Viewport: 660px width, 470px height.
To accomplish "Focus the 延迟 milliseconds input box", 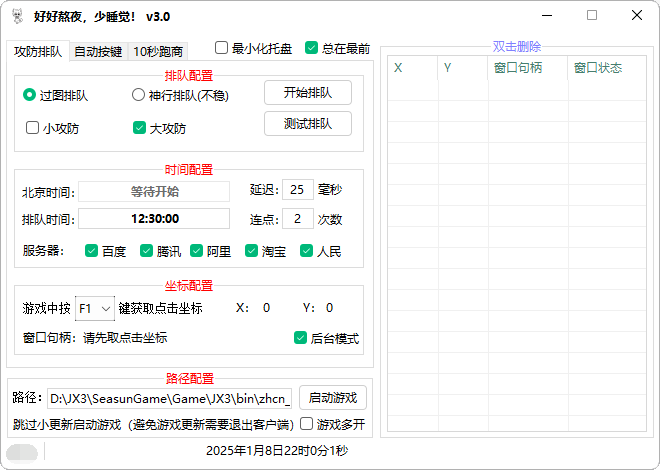I will pos(297,190).
